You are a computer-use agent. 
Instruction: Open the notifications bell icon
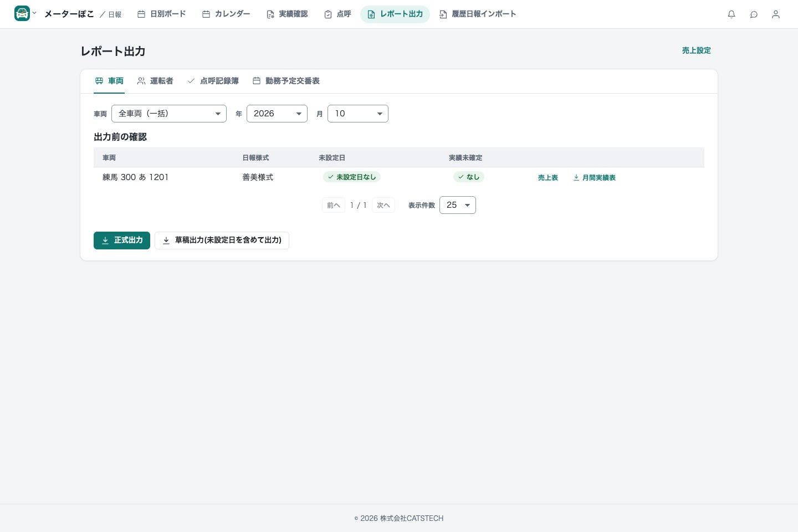pyautogui.click(x=731, y=14)
